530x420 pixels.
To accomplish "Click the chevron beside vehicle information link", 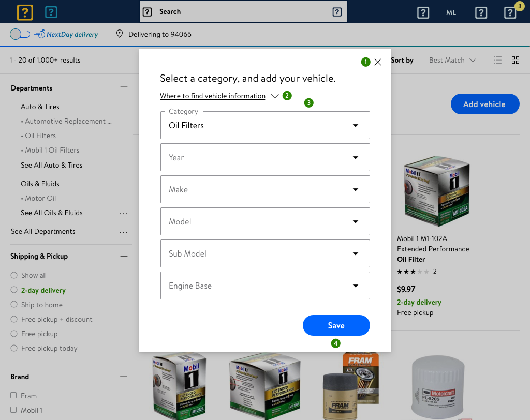I will [x=274, y=96].
